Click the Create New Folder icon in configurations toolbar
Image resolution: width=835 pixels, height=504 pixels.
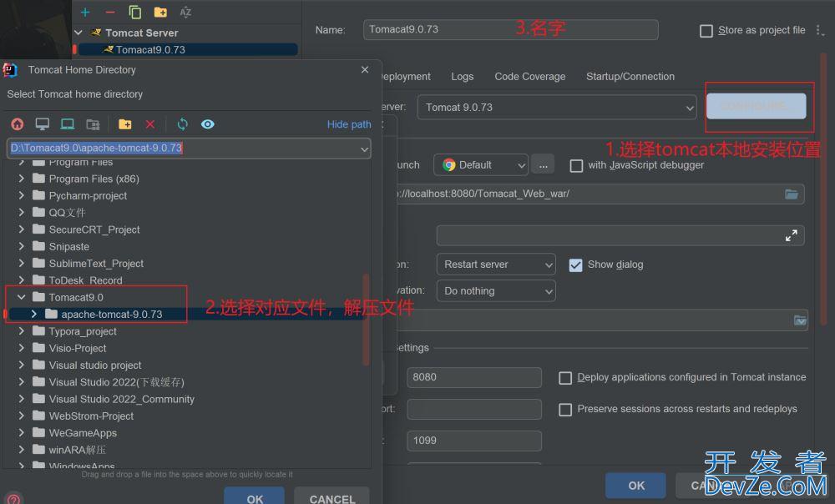coord(160,12)
